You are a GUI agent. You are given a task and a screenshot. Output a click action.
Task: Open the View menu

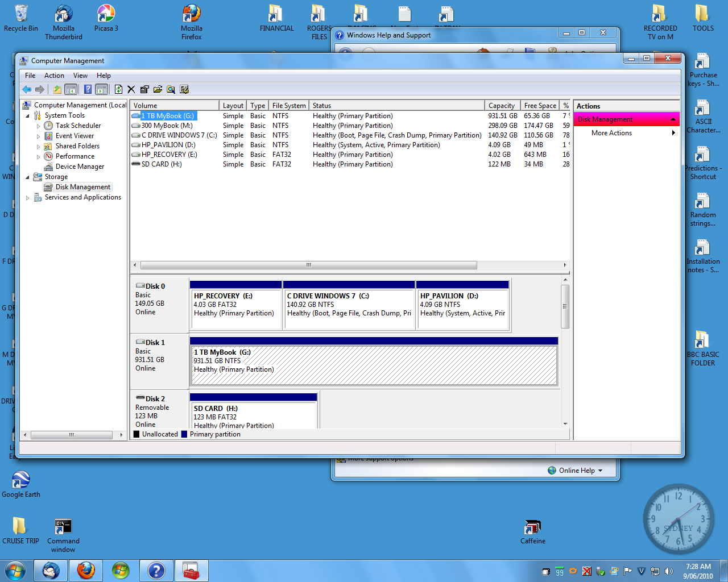coord(80,76)
